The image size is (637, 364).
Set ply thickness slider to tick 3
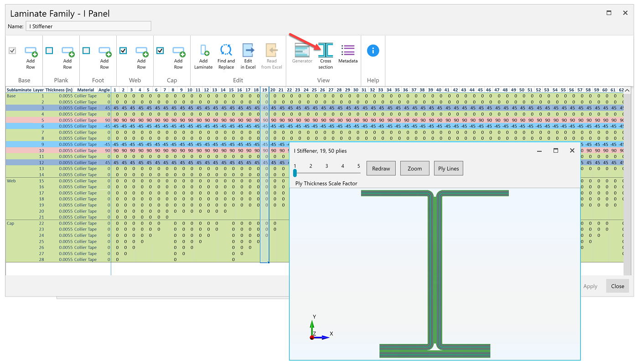coord(327,166)
